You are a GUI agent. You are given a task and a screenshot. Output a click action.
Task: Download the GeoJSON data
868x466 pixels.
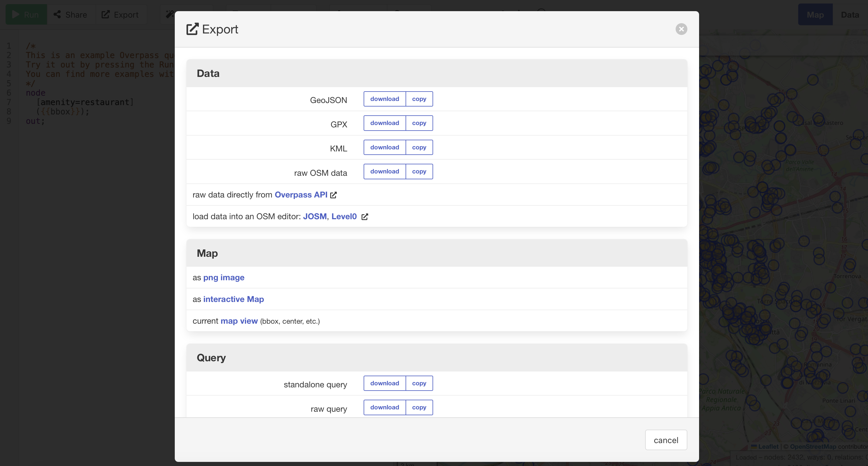coord(384,99)
